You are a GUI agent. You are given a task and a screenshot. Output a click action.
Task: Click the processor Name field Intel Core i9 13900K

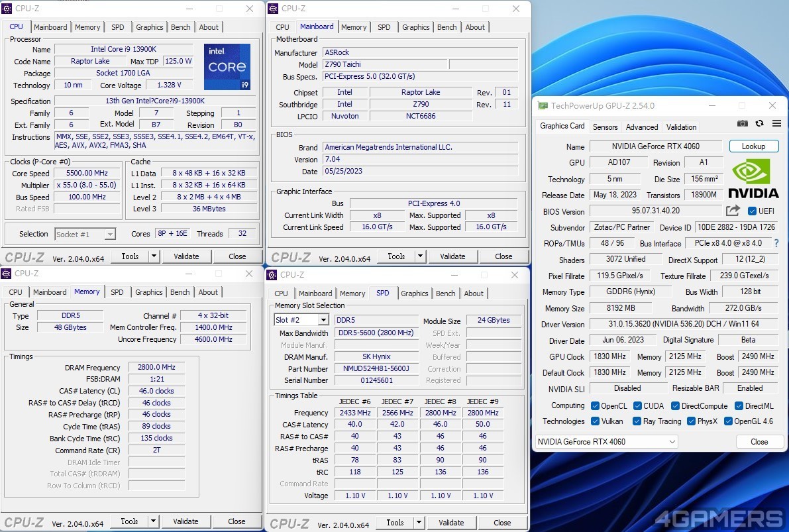pyautogui.click(x=124, y=49)
